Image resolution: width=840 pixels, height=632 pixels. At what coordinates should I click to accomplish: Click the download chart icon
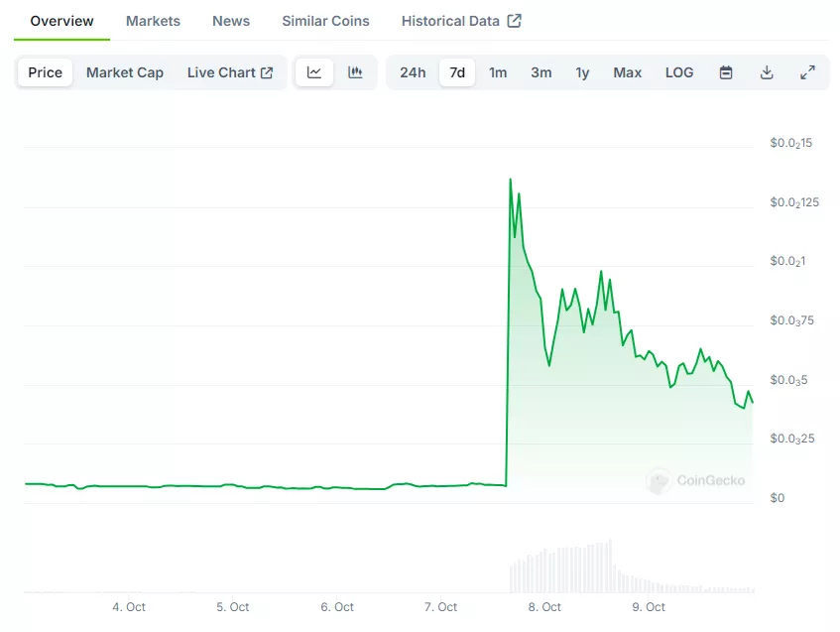pyautogui.click(x=767, y=71)
